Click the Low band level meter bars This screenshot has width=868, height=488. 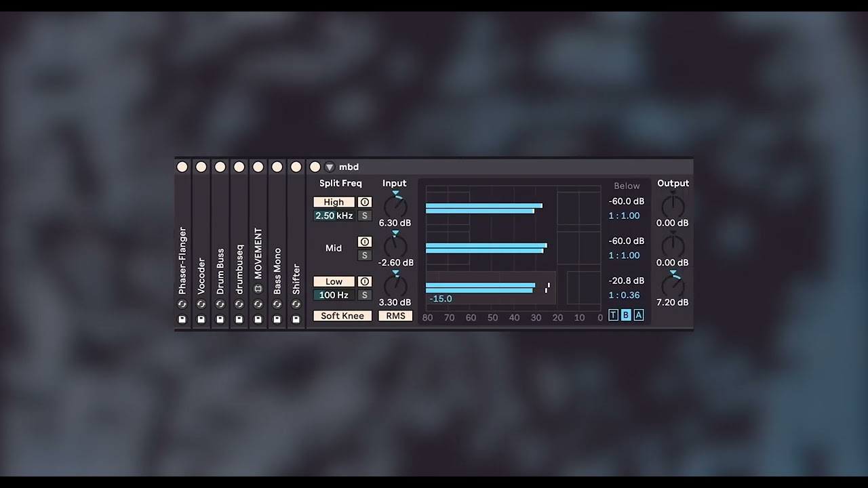point(480,287)
